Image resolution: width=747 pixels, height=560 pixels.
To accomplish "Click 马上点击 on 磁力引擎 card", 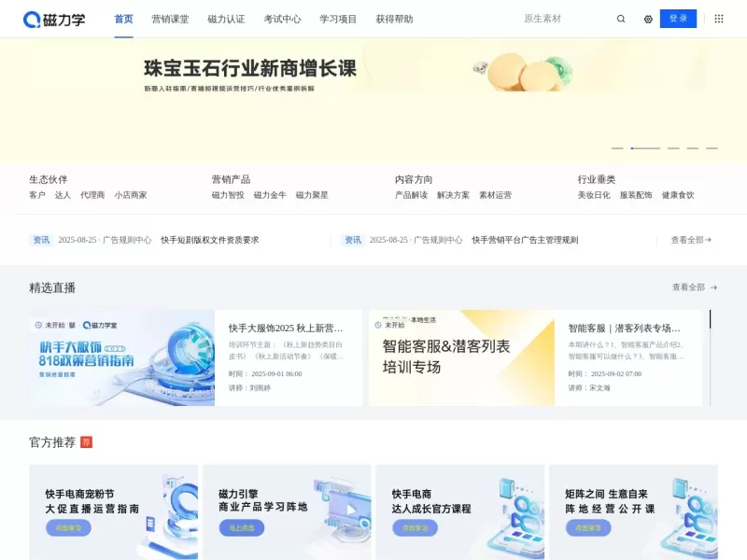I will [x=240, y=528].
